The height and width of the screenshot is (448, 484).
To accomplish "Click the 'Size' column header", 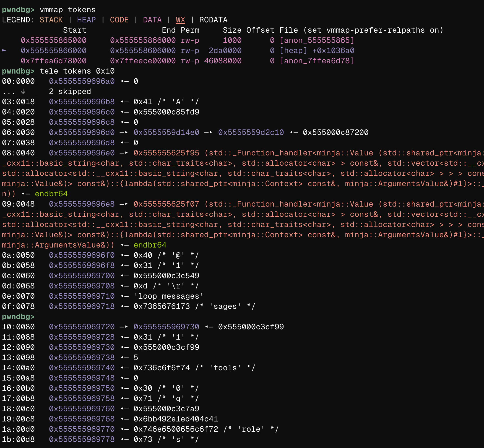I will [x=232, y=30].
